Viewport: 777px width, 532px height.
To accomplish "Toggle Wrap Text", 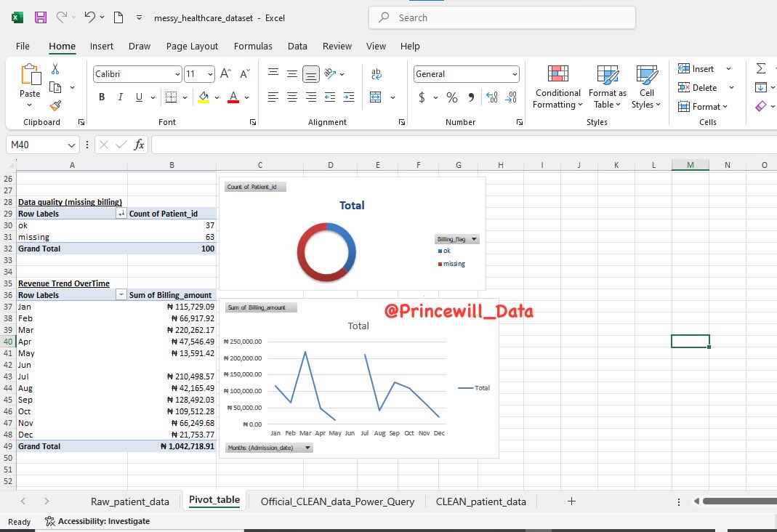I will [x=376, y=74].
